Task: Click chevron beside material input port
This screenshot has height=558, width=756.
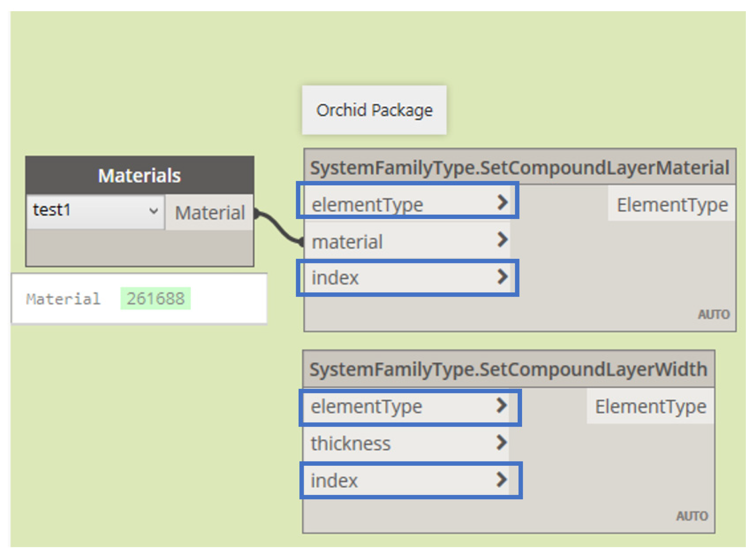Action: pyautogui.click(x=502, y=240)
